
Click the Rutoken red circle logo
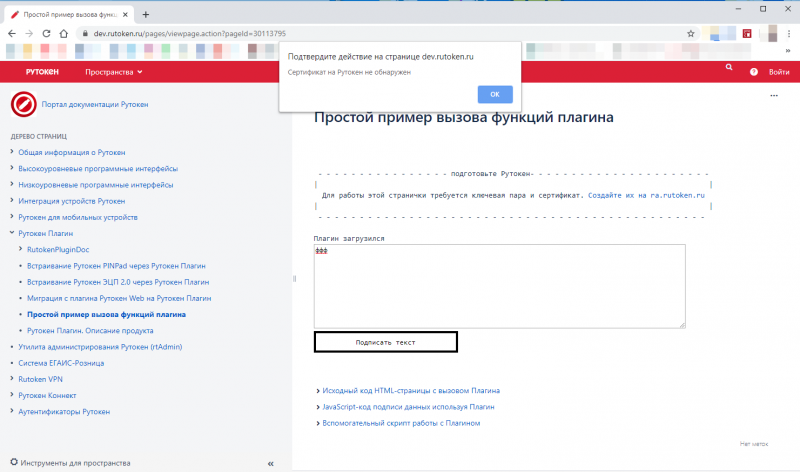pos(23,104)
